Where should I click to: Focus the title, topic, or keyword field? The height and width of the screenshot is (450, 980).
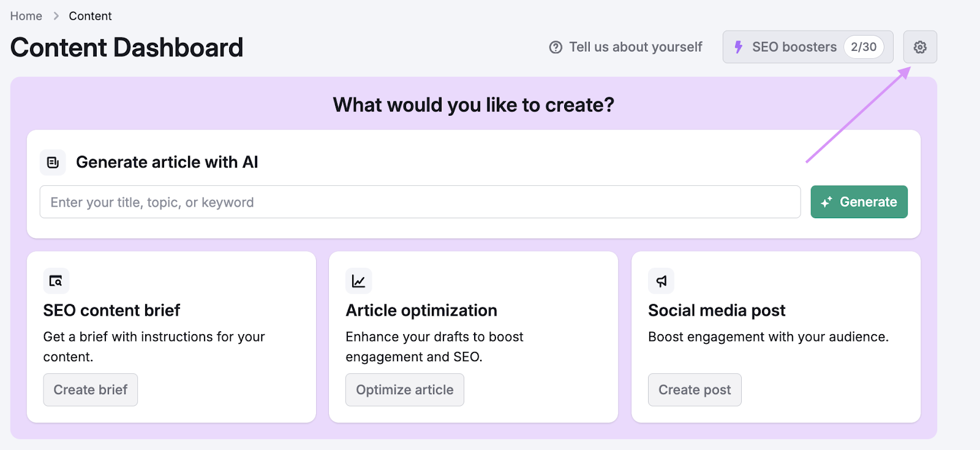pyautogui.click(x=420, y=202)
